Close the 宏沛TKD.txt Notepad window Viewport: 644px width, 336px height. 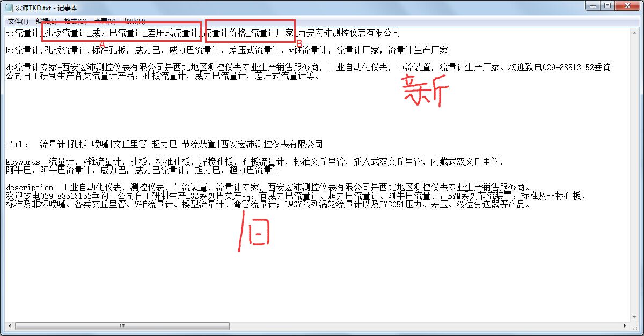(x=627, y=5)
